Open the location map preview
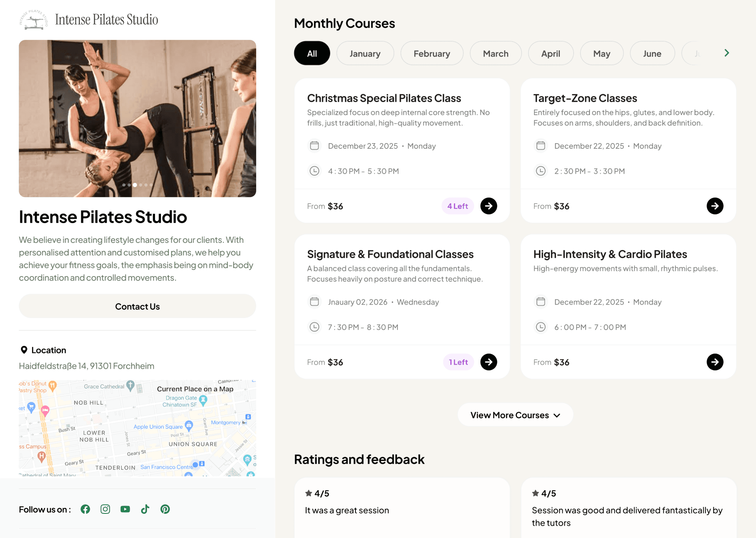 coord(138,428)
